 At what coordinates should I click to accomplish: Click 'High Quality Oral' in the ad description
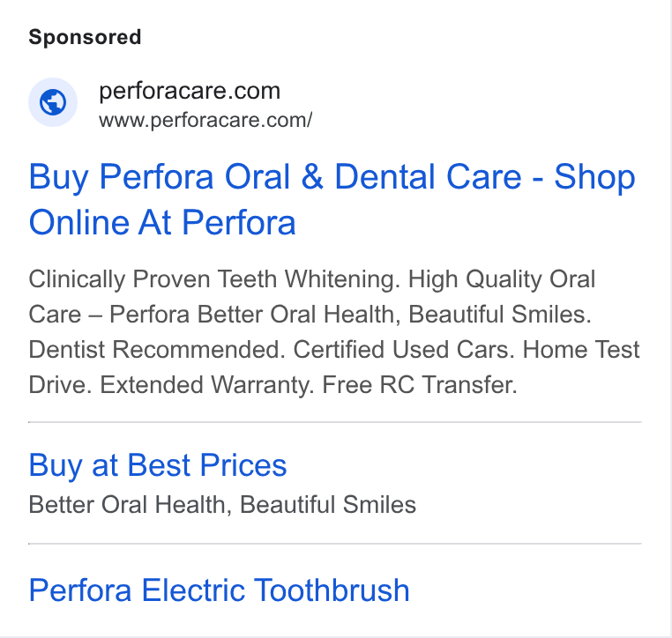click(502, 279)
